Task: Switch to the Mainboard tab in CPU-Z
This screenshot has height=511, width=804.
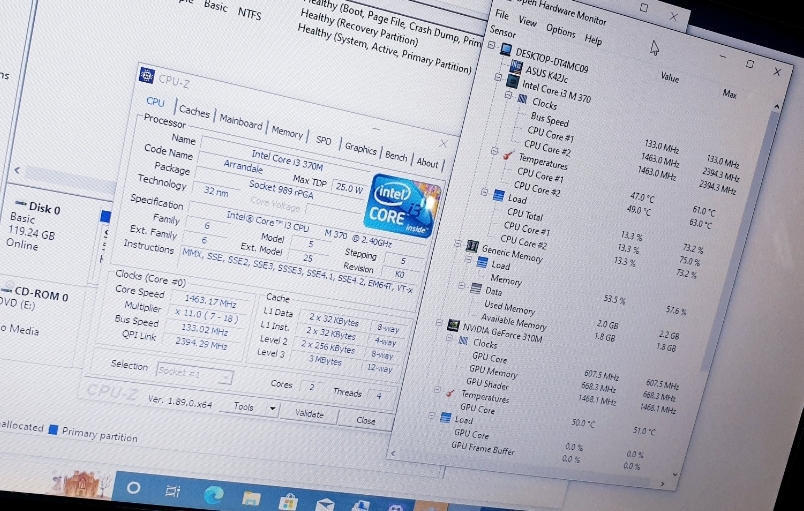Action: coord(241,123)
